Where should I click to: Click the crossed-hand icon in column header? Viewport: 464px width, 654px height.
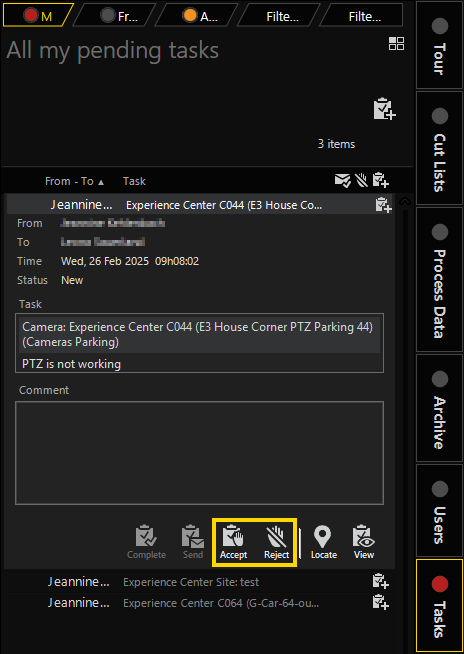click(361, 181)
